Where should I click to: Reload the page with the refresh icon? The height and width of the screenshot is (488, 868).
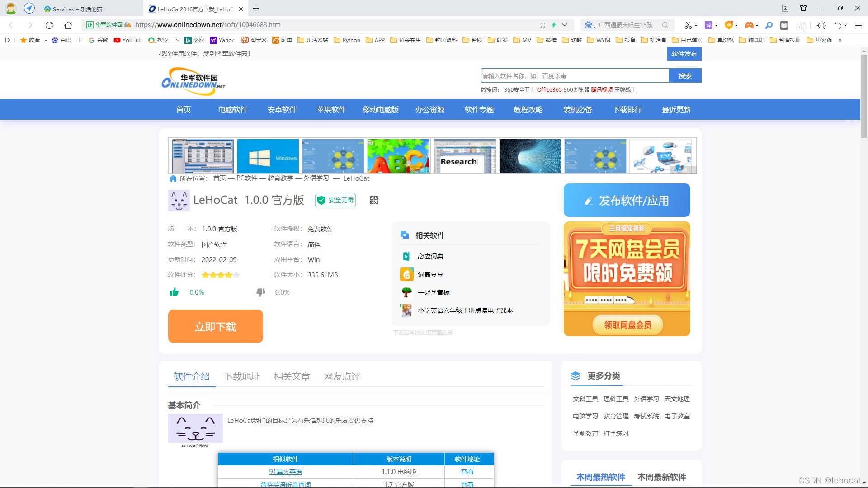[49, 25]
